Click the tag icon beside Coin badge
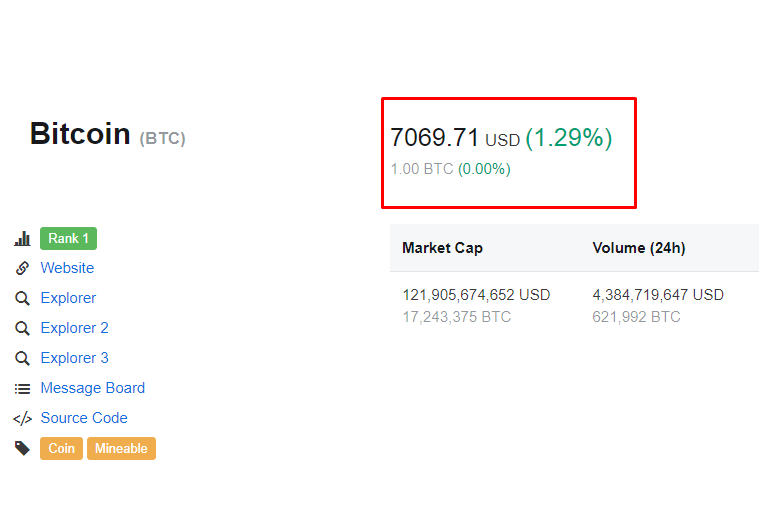This screenshot has width=759, height=530. tap(22, 448)
